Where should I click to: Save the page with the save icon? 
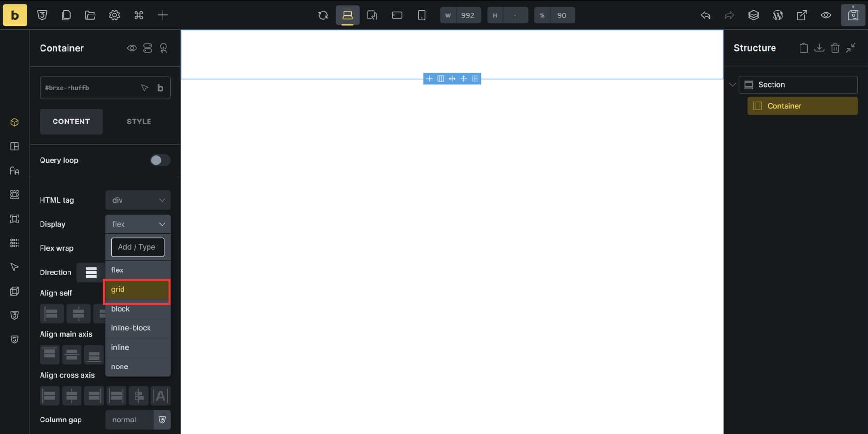pyautogui.click(x=853, y=15)
